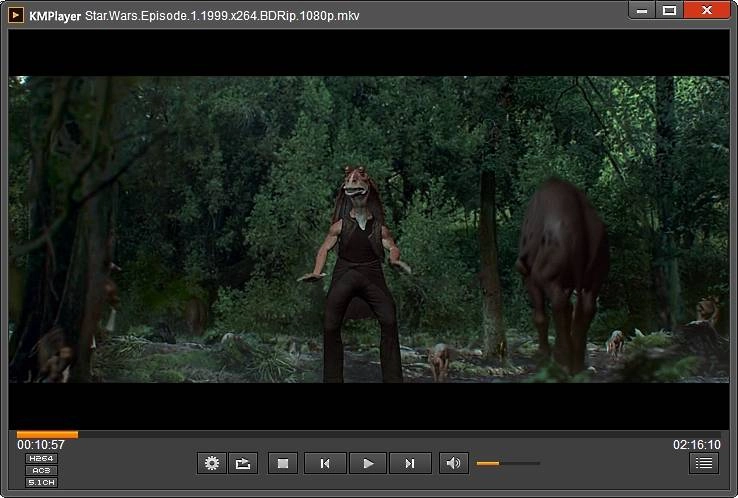Click the 5.1CH channel badge
The image size is (738, 498).
[41, 482]
